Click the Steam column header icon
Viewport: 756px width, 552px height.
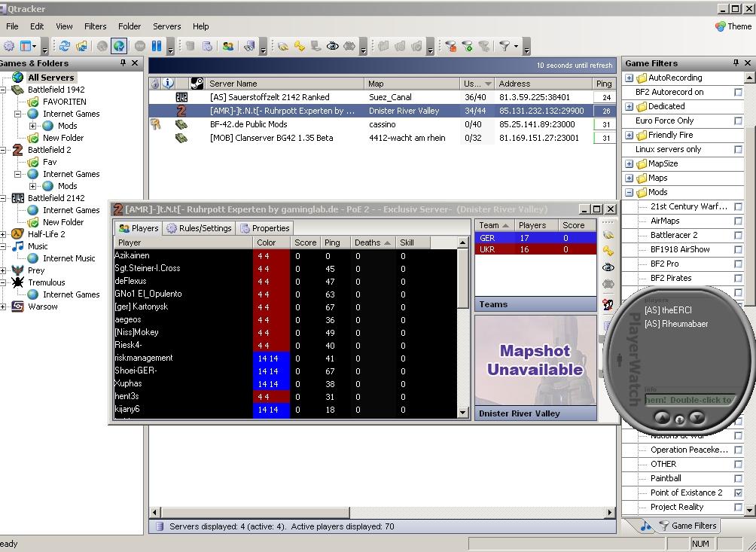(197, 84)
